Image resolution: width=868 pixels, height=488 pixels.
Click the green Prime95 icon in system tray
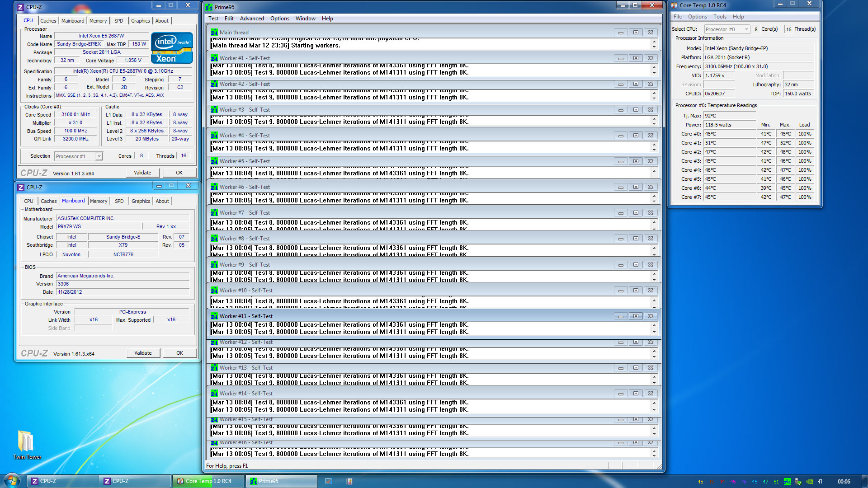click(788, 482)
